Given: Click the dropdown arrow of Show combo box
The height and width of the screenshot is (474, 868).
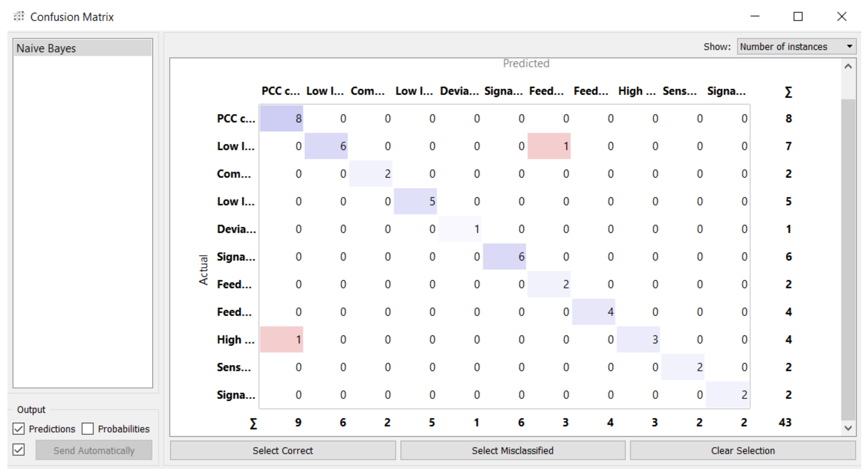Looking at the screenshot, I should click(x=850, y=47).
